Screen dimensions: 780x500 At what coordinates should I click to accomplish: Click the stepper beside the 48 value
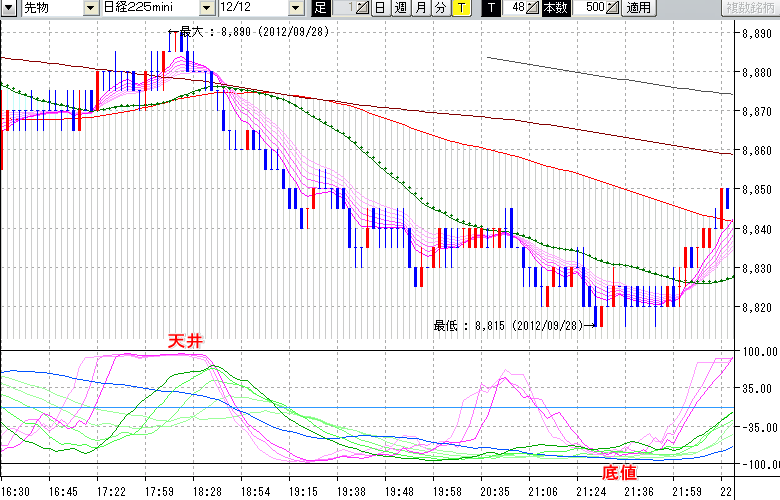click(x=532, y=8)
